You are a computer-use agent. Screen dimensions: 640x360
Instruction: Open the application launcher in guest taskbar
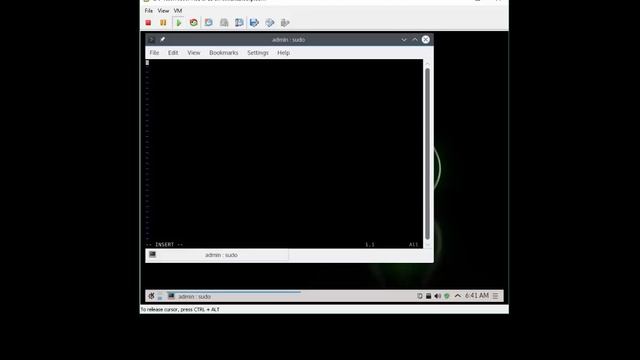click(151, 296)
